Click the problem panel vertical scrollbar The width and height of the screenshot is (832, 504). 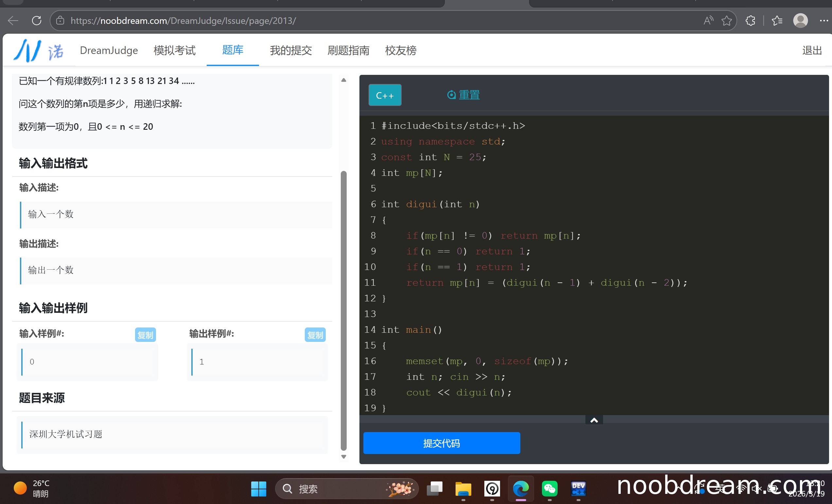[x=343, y=311]
